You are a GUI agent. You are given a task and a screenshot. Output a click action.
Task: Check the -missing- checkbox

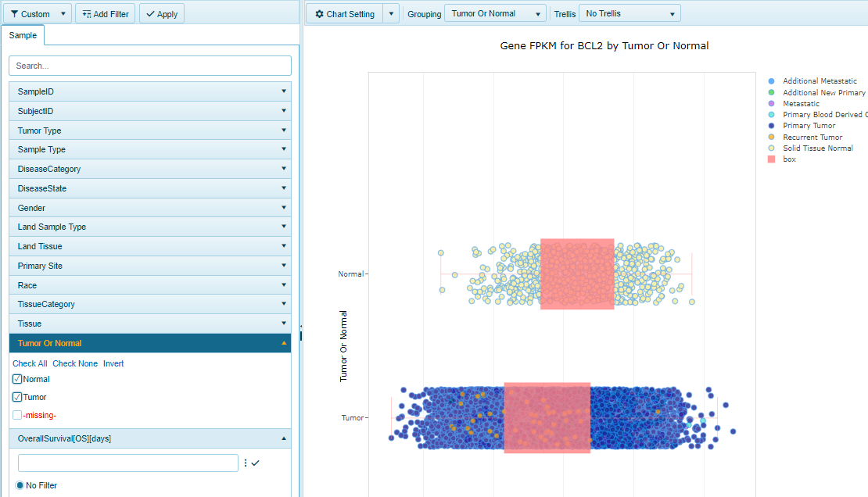click(x=17, y=415)
